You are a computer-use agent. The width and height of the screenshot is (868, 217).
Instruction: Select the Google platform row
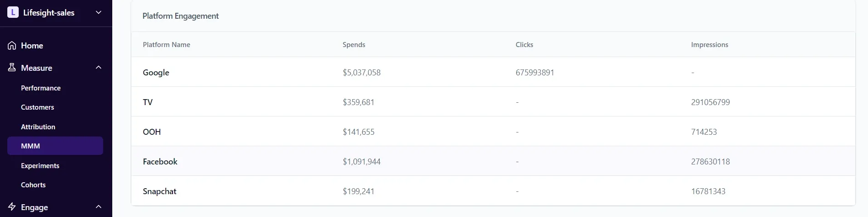click(156, 73)
